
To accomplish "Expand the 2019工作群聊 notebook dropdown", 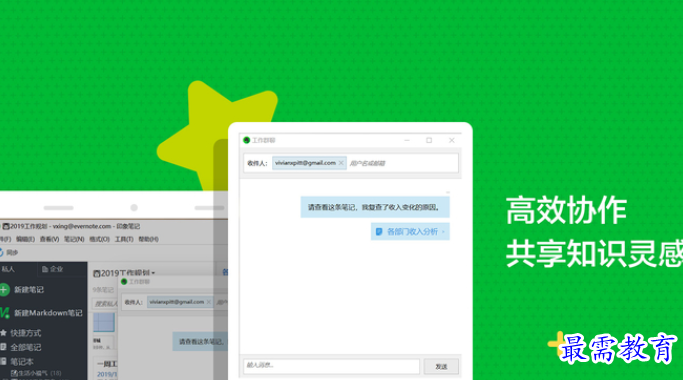I will tap(153, 273).
